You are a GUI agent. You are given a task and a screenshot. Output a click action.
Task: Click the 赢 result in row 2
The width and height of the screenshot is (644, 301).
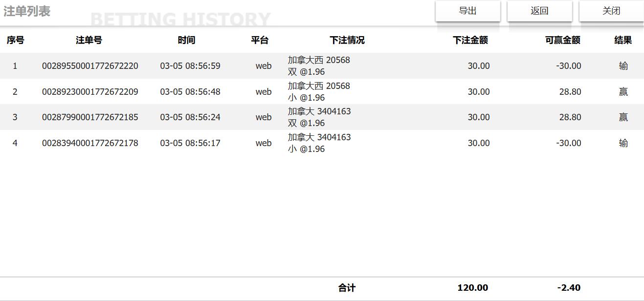(x=623, y=91)
